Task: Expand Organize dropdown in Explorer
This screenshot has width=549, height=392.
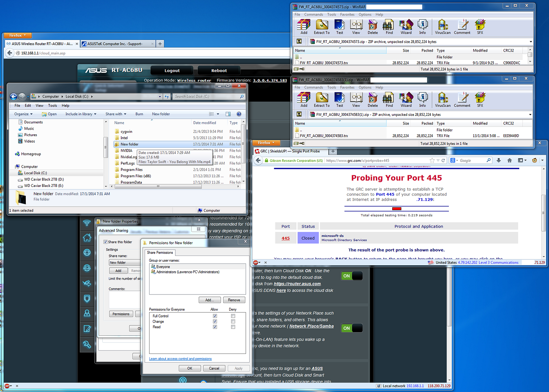Action: click(x=23, y=114)
